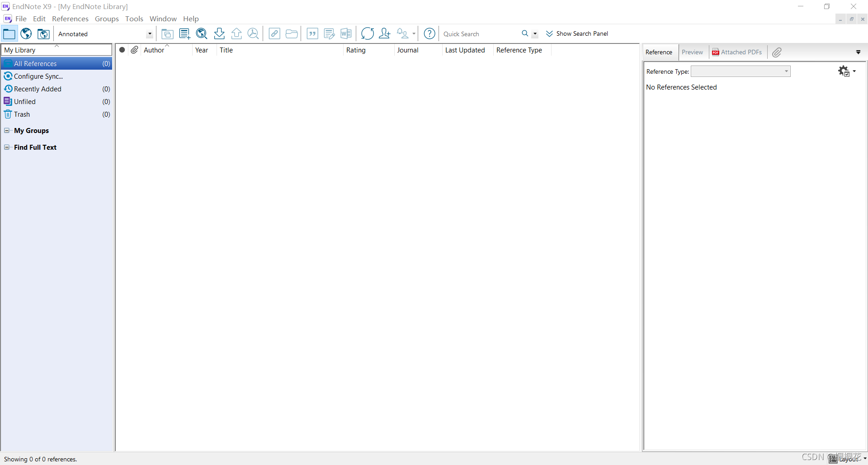This screenshot has width=868, height=465.
Task: Select All References group
Action: click(57, 64)
